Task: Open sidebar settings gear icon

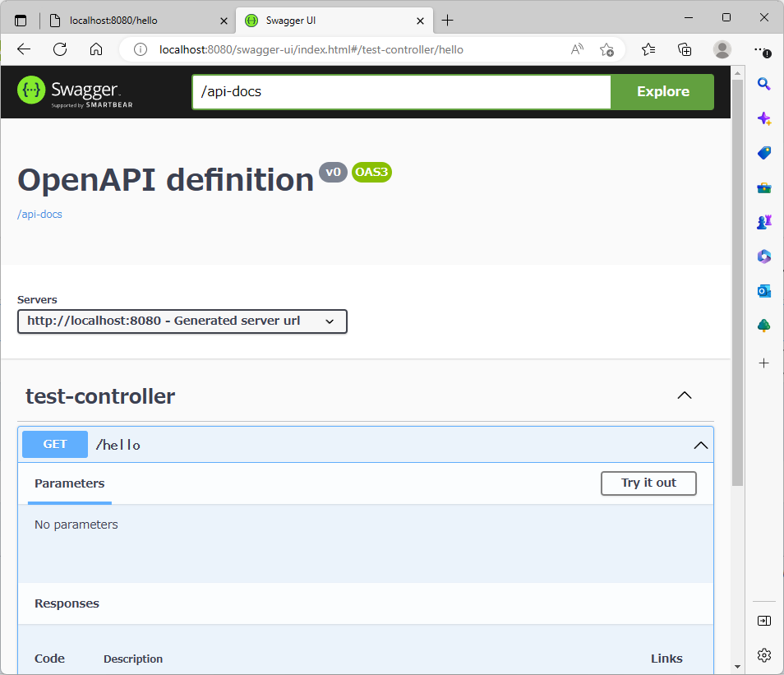Action: [x=763, y=655]
